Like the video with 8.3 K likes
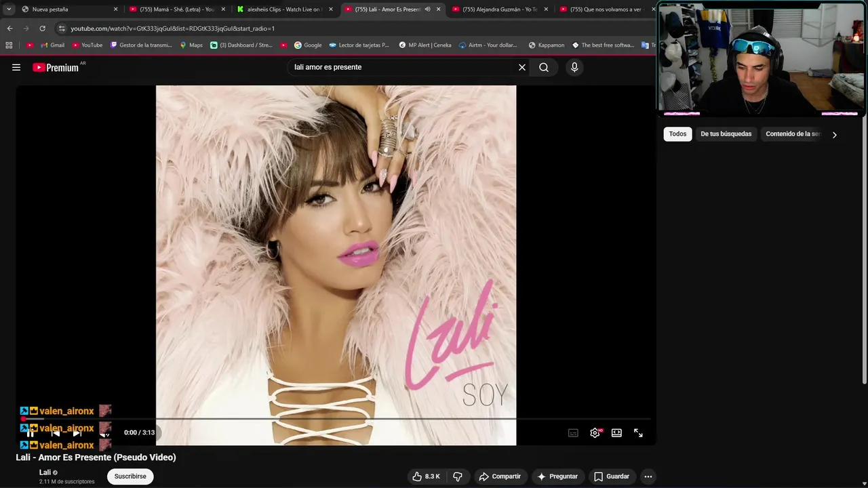This screenshot has width=868, height=488. tap(426, 476)
